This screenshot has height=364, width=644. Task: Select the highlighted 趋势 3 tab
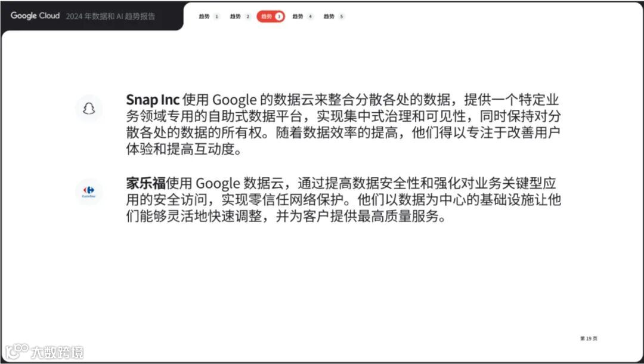pos(271,17)
